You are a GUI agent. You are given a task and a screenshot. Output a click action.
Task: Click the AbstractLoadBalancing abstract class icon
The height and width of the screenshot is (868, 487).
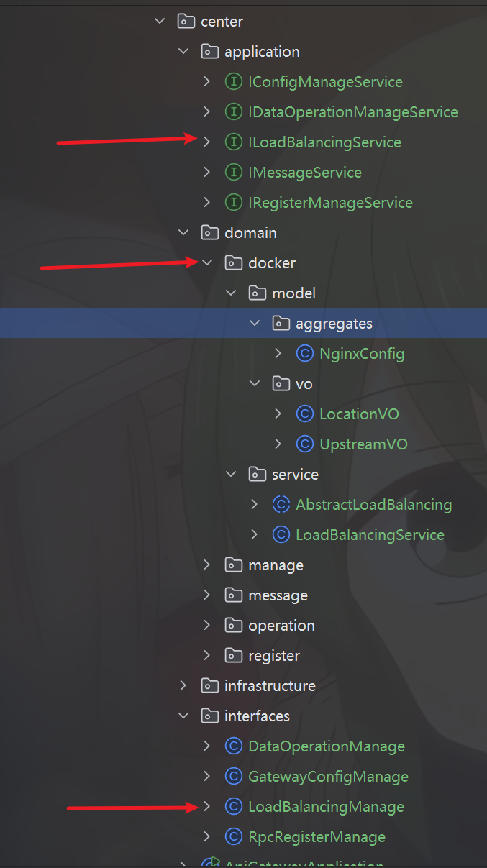click(281, 505)
